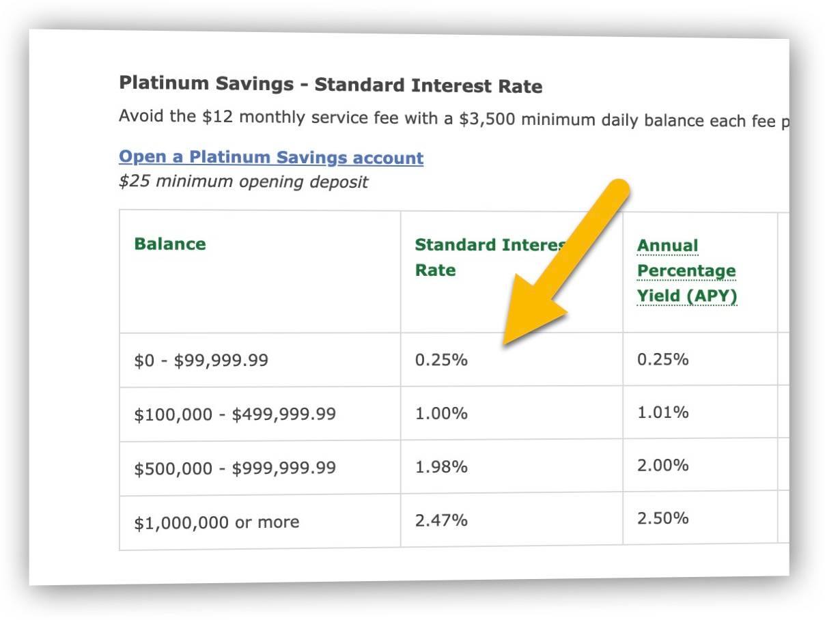Open the Platinum Savings account link
This screenshot has height=620, width=840.
pyautogui.click(x=271, y=157)
